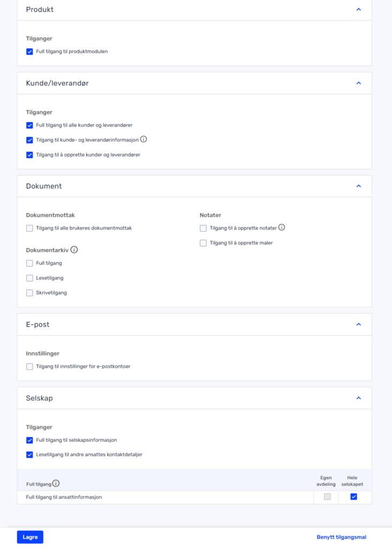Collapse the E-post section chevron
Image resolution: width=392 pixels, height=549 pixels.
tap(358, 324)
